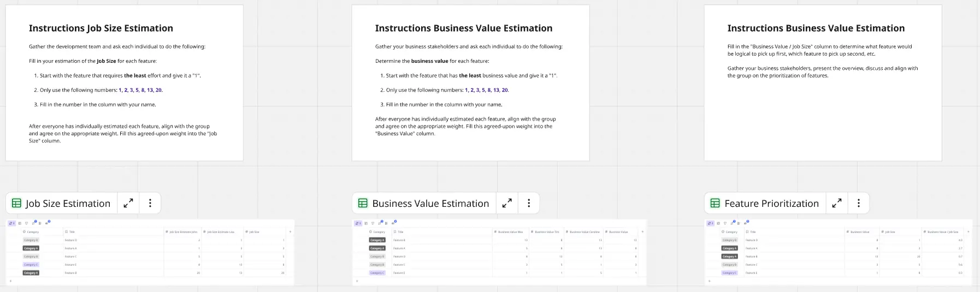Viewport: 980px width, 292px height.
Task: Open Feature Prioritization more options menu
Action: point(859,203)
